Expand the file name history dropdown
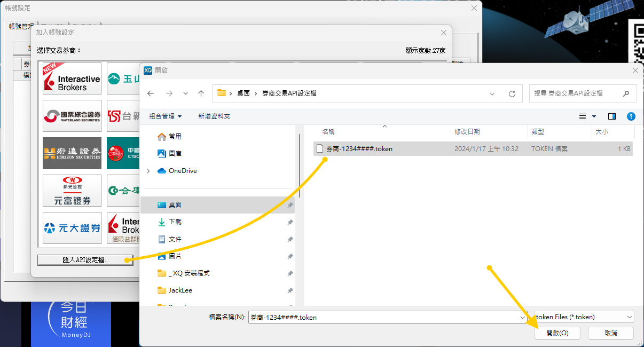The image size is (644, 347). [x=522, y=317]
